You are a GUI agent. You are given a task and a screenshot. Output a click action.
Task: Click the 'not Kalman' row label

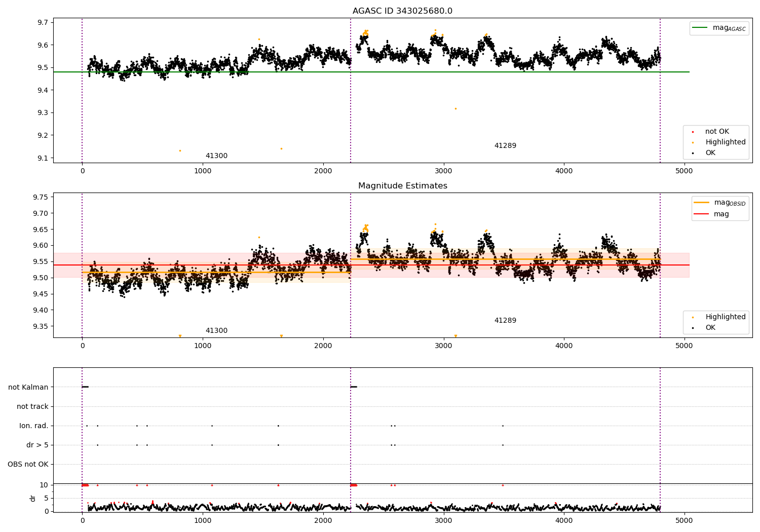28,387
